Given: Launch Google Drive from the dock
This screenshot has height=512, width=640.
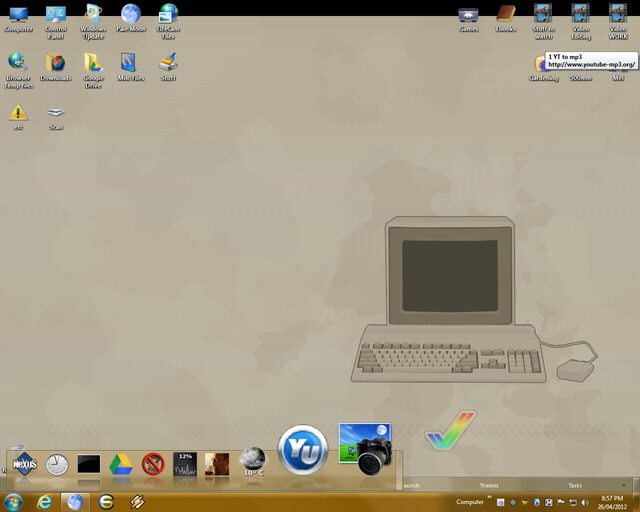Looking at the screenshot, I should [x=121, y=464].
